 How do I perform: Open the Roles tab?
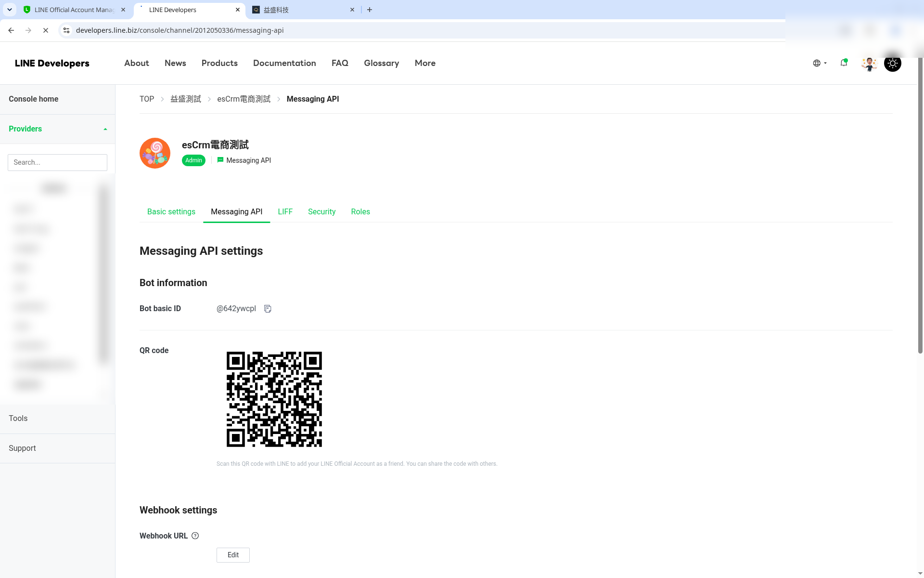click(360, 212)
